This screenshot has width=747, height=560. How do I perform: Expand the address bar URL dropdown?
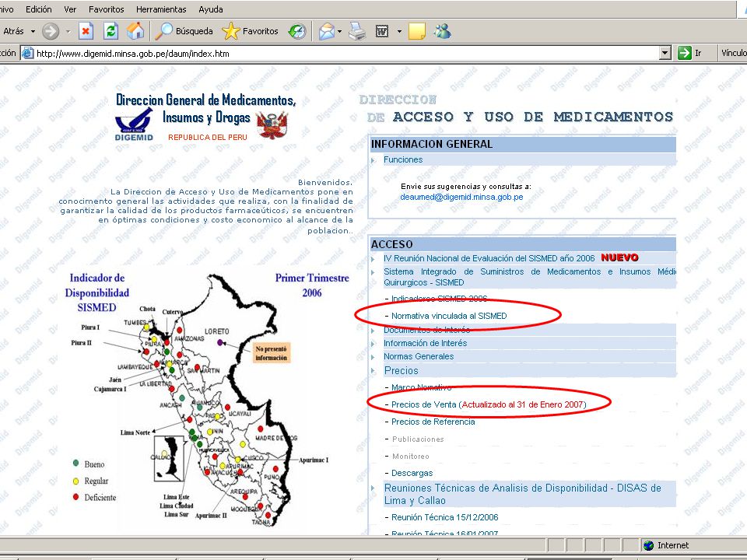(x=665, y=54)
